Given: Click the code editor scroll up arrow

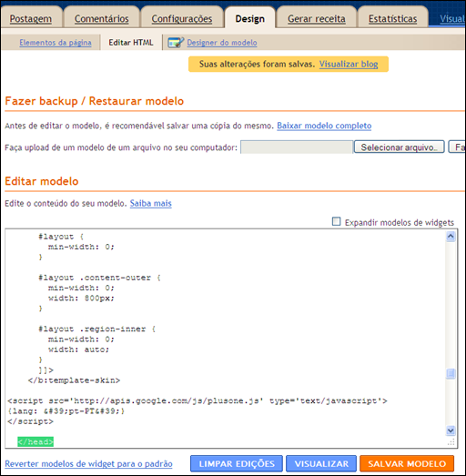Looking at the screenshot, I should [451, 236].
